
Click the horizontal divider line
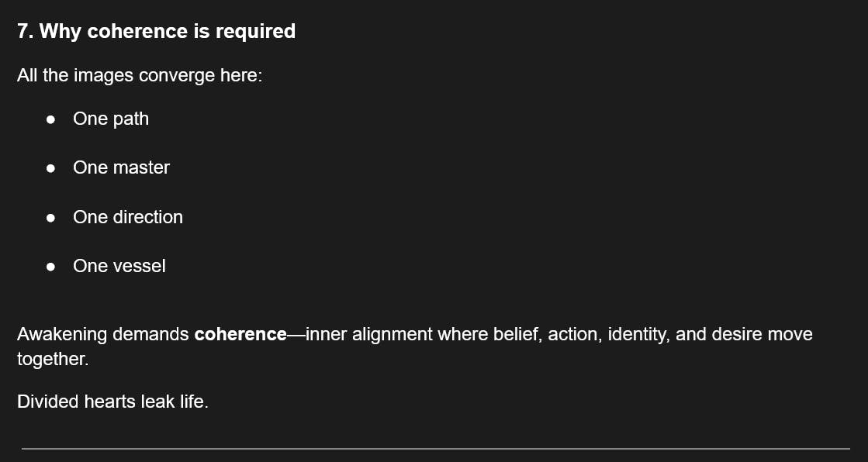click(434, 448)
